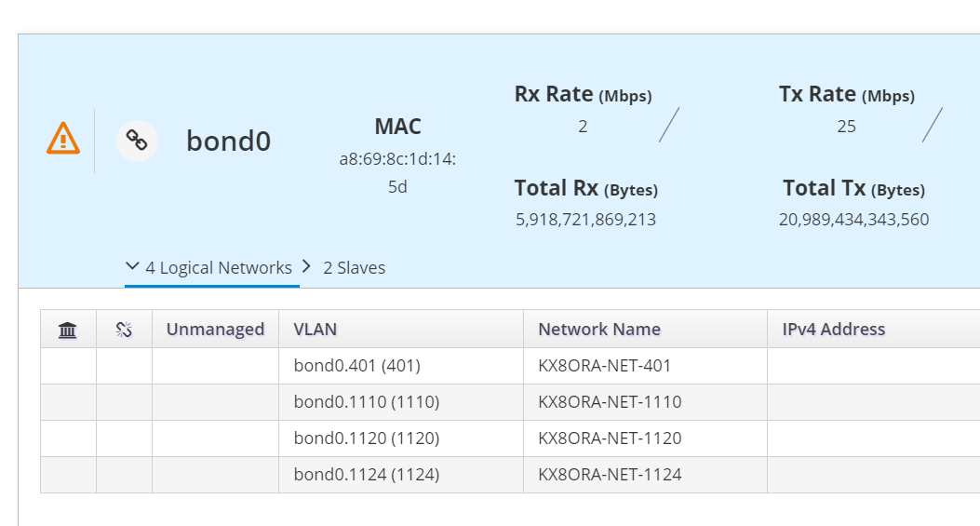This screenshot has height=526, width=980.
Task: Click the out-of-sync broken link header icon
Action: tap(124, 330)
